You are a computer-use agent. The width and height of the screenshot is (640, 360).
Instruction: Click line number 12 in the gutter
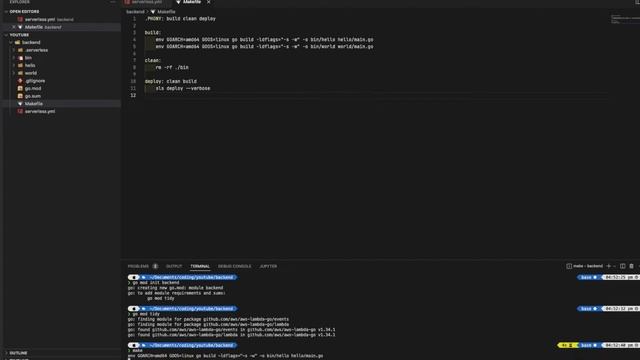[133, 95]
